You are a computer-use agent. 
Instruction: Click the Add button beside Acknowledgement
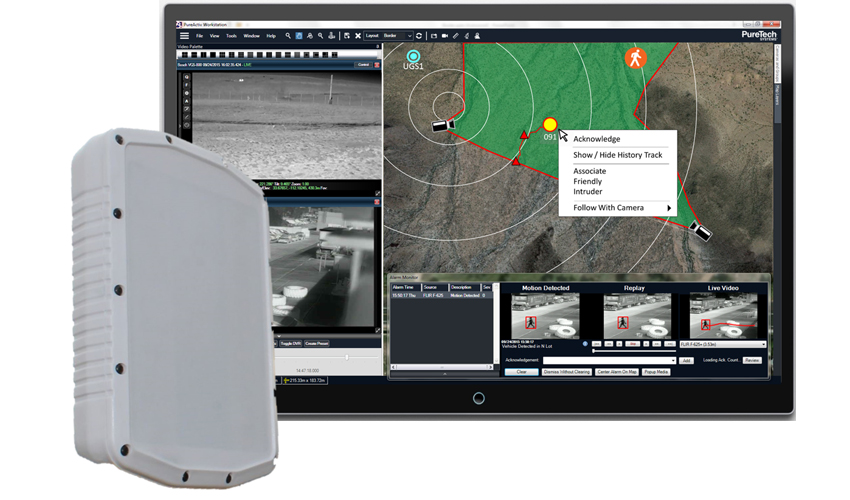click(x=686, y=361)
